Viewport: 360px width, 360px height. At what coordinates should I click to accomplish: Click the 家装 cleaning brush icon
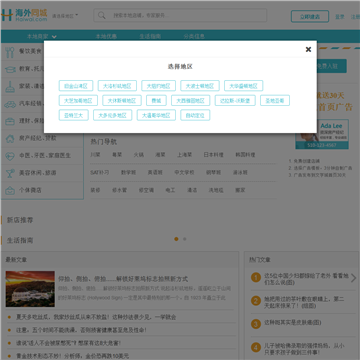click(x=10, y=86)
